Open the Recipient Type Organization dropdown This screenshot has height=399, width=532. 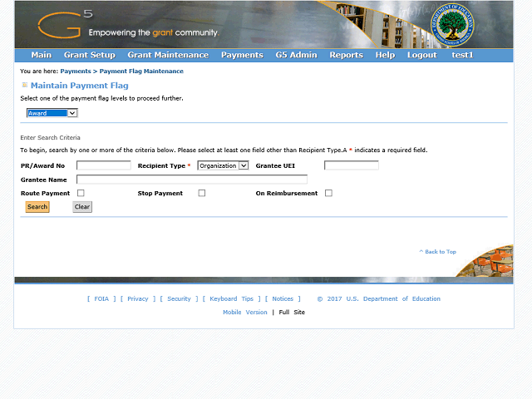[224, 165]
